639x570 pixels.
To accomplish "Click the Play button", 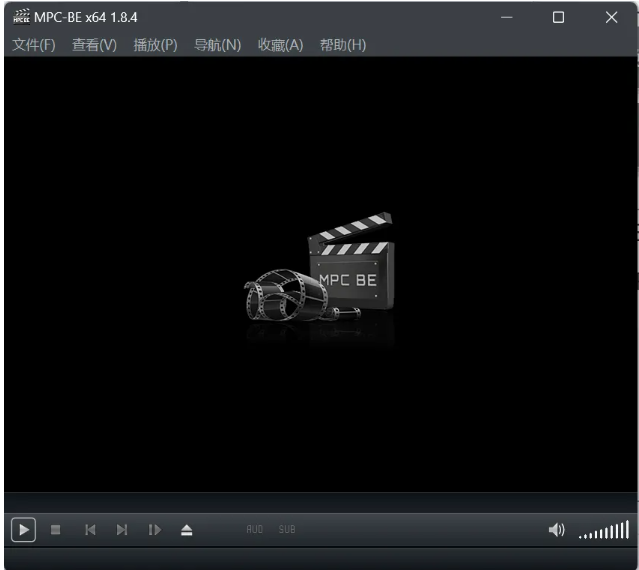I will (24, 530).
